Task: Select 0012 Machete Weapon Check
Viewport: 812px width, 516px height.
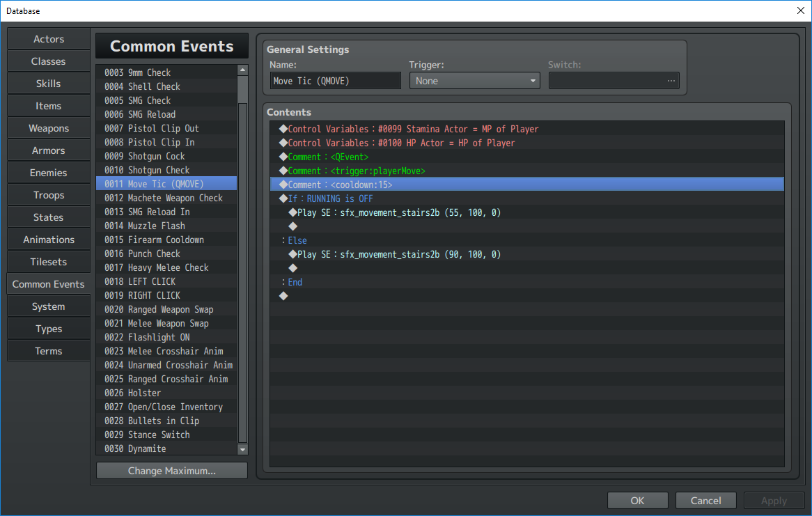Action: click(166, 198)
